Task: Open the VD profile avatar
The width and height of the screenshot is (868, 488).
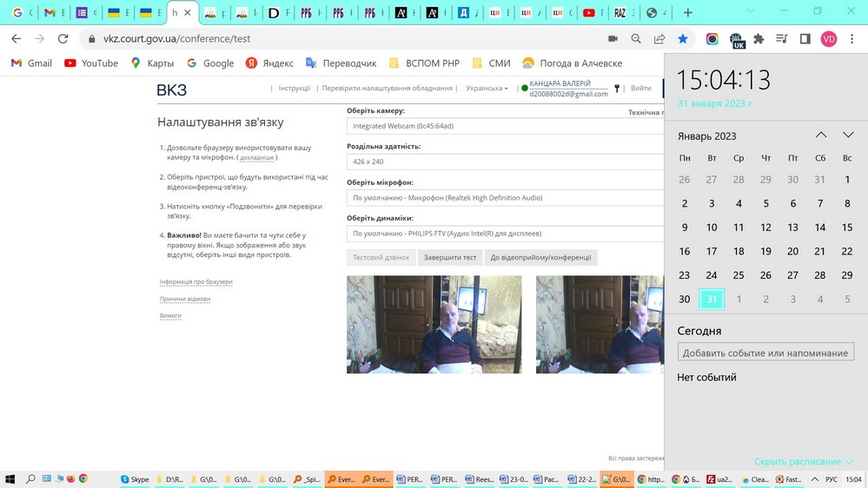Action: (829, 39)
